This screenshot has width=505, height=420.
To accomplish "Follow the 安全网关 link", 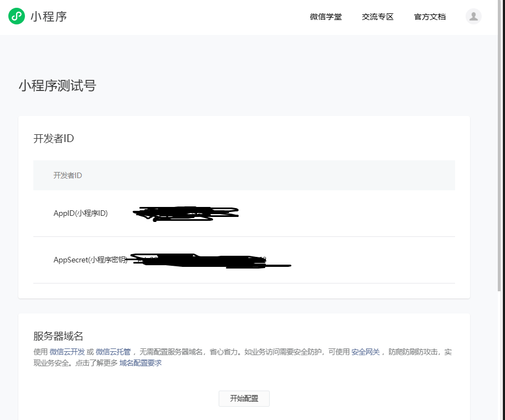I will coord(365,352).
